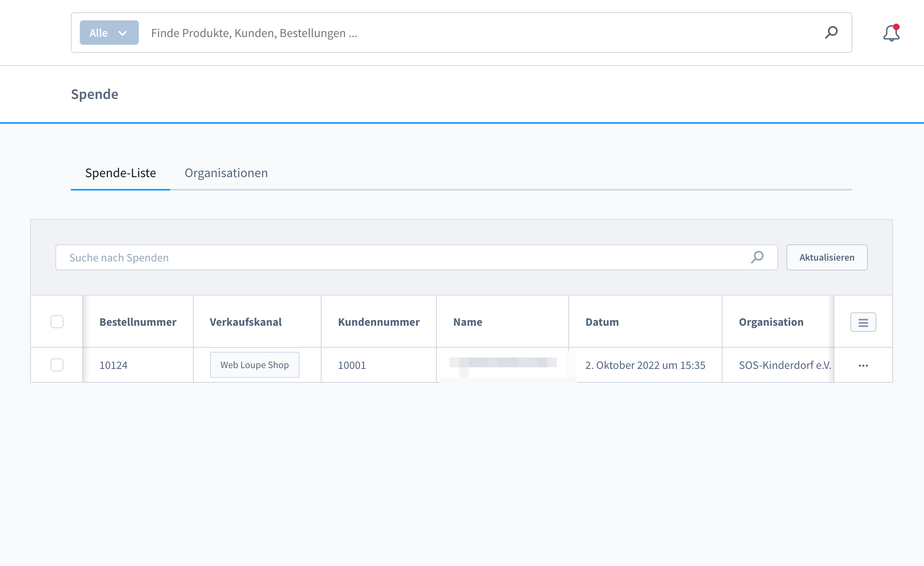Open the notifications bell icon
Image resolution: width=924 pixels, height=566 pixels.
coord(891,33)
